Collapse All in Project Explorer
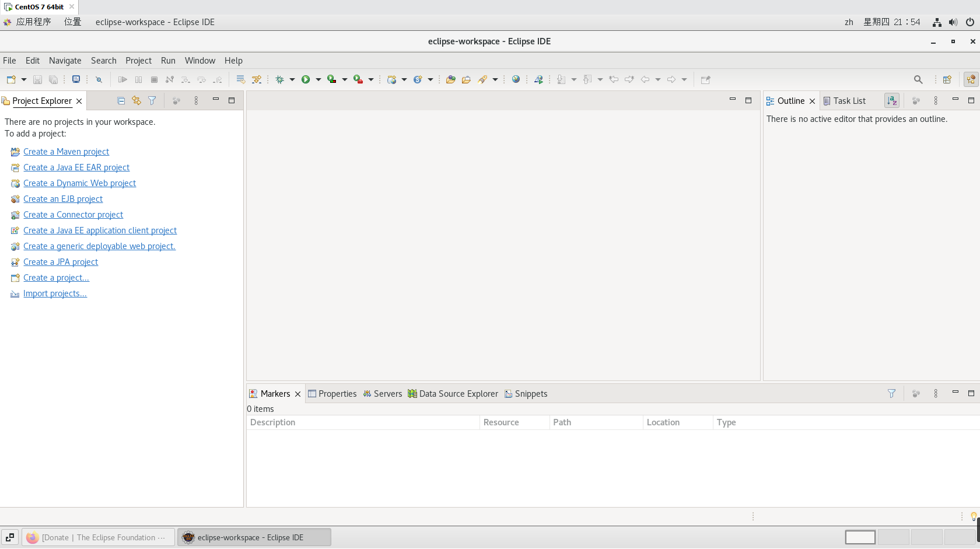 [121, 101]
